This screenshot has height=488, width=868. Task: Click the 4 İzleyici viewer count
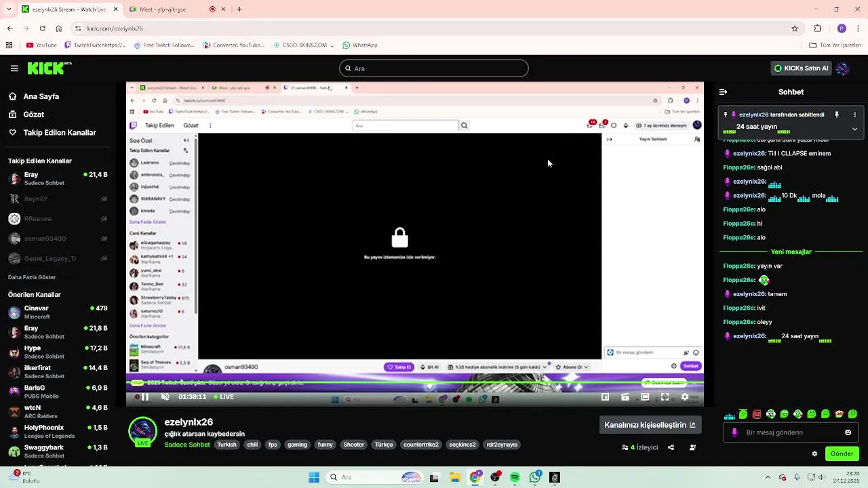640,447
